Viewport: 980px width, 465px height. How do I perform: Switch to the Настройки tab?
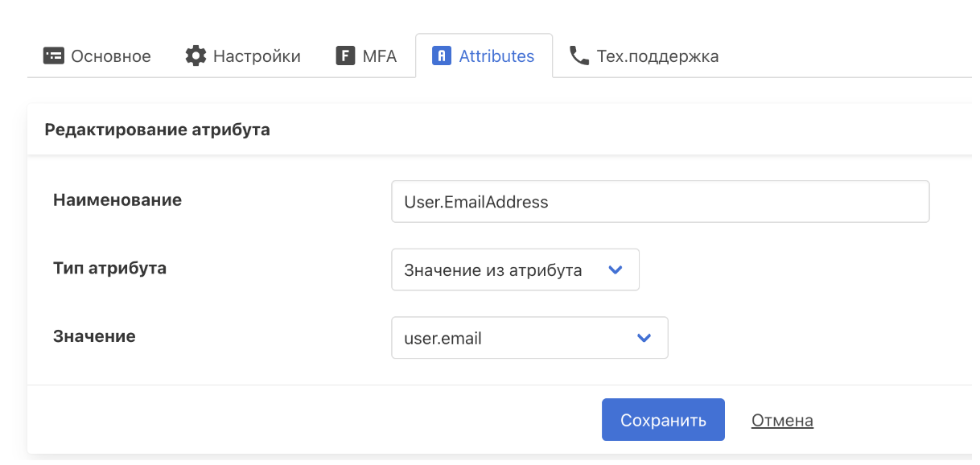click(257, 56)
